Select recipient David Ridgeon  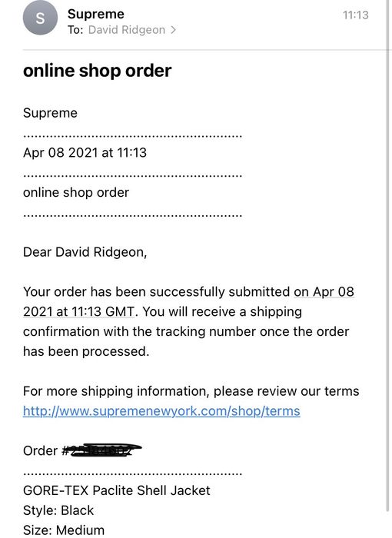(x=127, y=30)
